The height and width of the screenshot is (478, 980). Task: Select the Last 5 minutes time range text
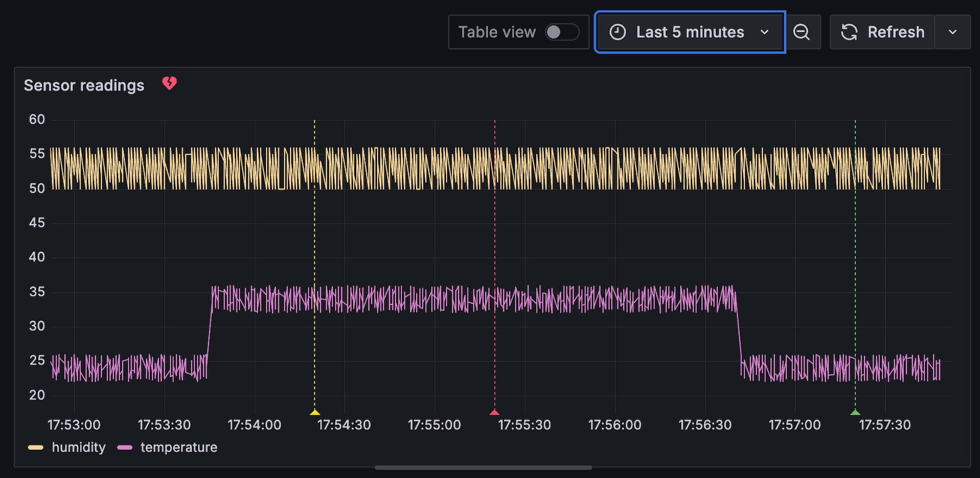click(690, 32)
